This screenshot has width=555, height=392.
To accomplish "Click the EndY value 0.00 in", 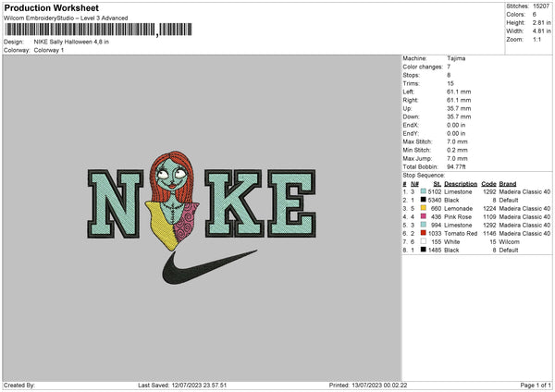I will (x=456, y=133).
